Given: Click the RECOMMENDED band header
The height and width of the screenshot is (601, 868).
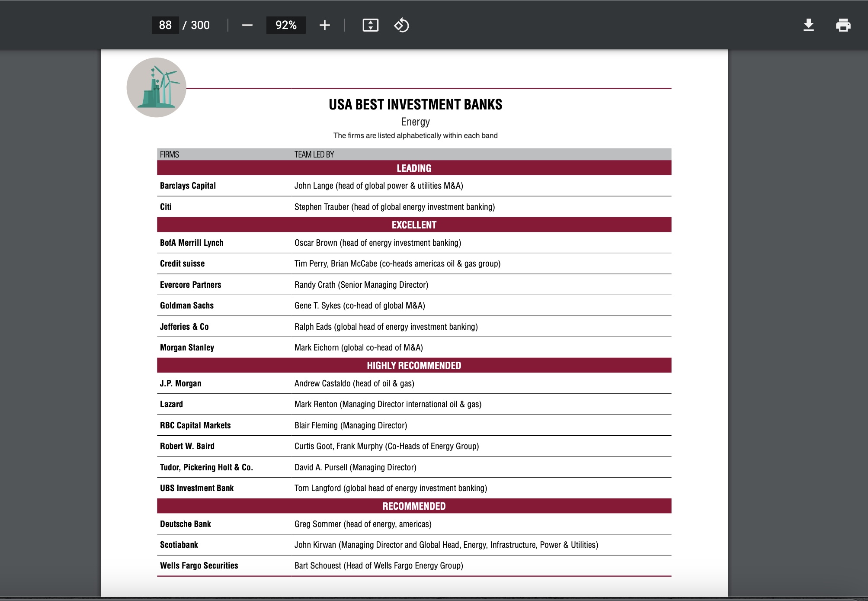Looking at the screenshot, I should [414, 506].
